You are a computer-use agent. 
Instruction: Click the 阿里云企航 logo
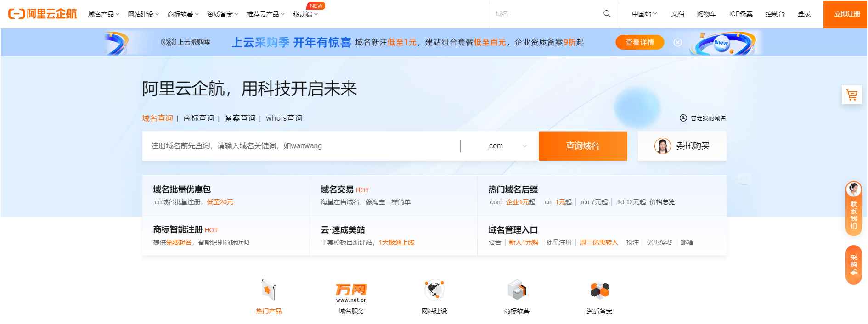click(43, 14)
